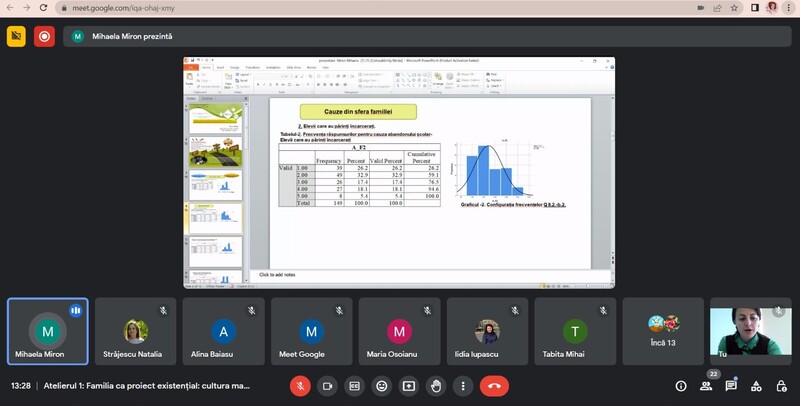Image resolution: width=800 pixels, height=406 pixels.
Task: Turn on the camera
Action: [x=327, y=385]
